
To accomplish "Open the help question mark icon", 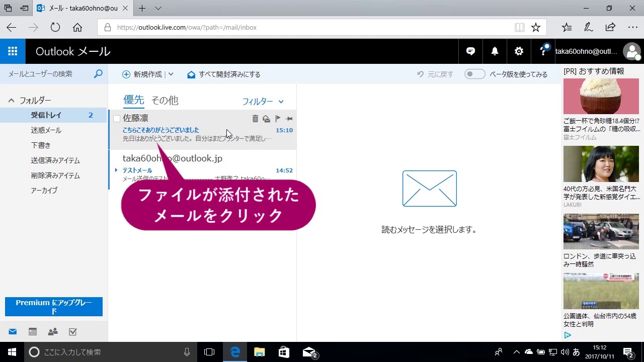I will pyautogui.click(x=543, y=51).
